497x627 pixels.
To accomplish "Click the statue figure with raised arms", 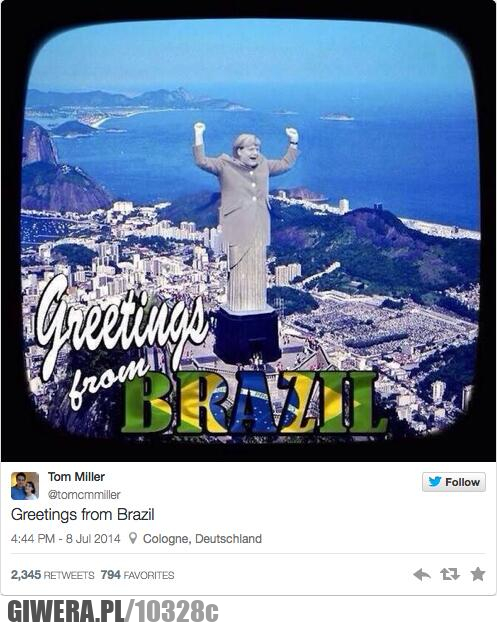I will (x=246, y=218).
